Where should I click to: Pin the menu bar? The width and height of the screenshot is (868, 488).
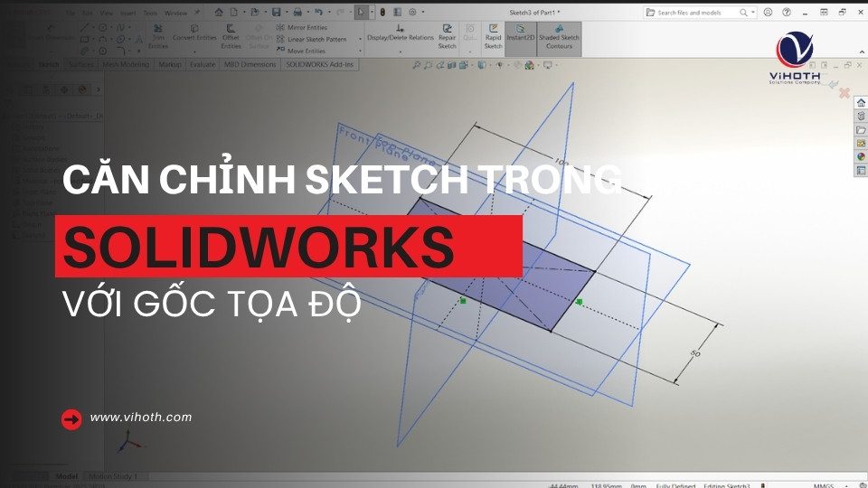(196, 12)
